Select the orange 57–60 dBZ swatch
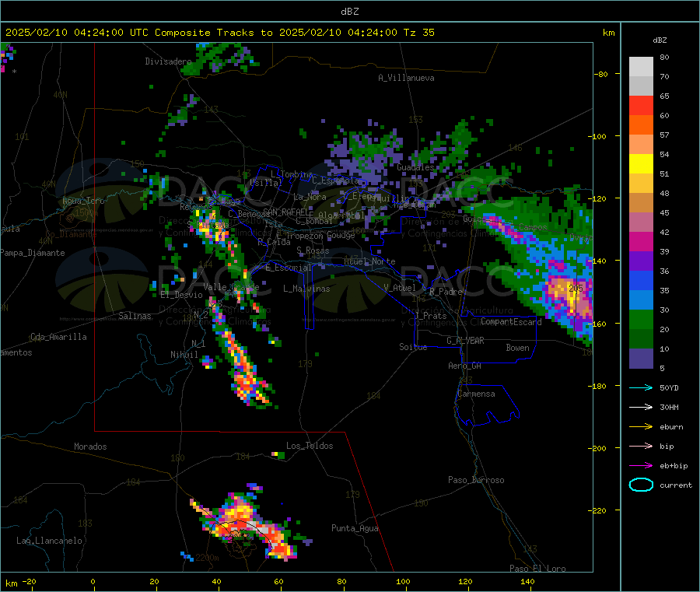 pos(641,125)
